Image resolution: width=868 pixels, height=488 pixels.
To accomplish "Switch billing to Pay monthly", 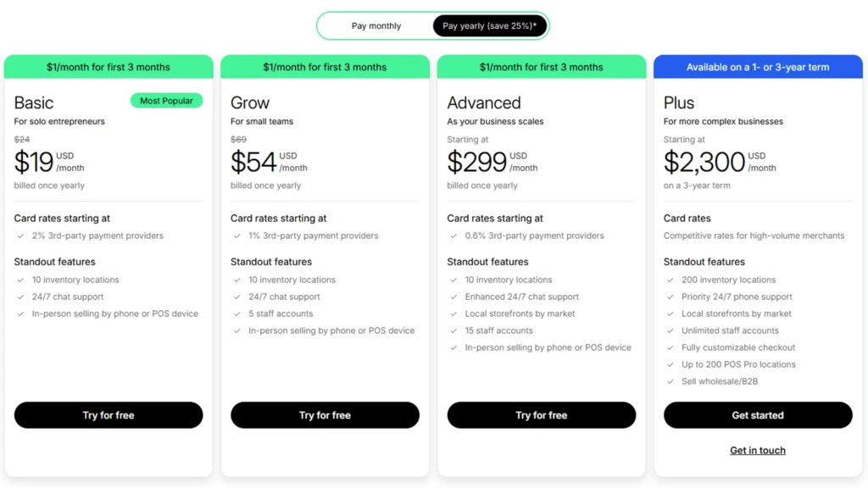I will tap(376, 25).
